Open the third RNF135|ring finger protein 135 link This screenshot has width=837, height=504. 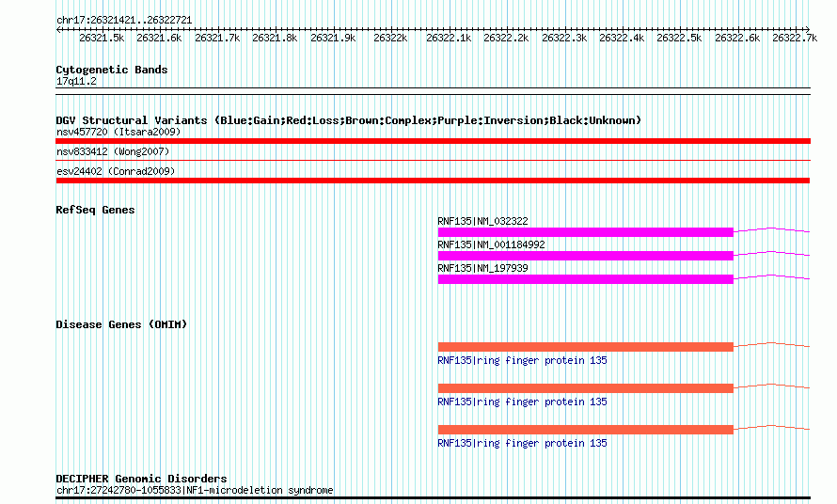click(x=522, y=443)
